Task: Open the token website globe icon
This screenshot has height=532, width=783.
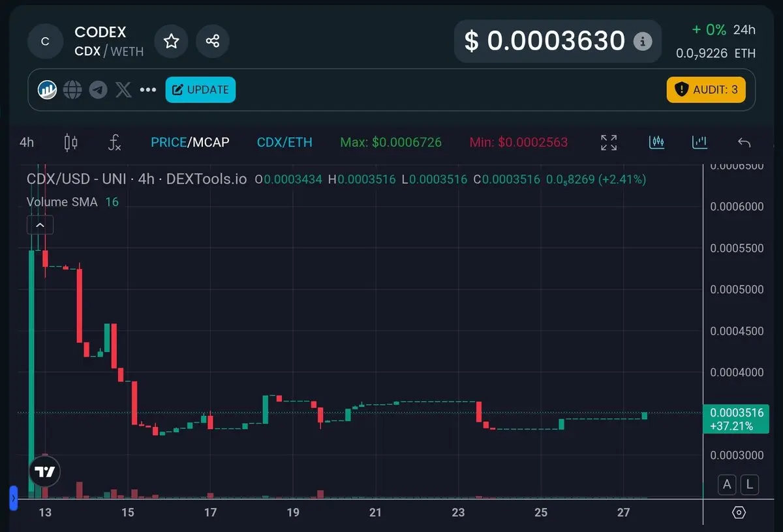Action: tap(72, 90)
